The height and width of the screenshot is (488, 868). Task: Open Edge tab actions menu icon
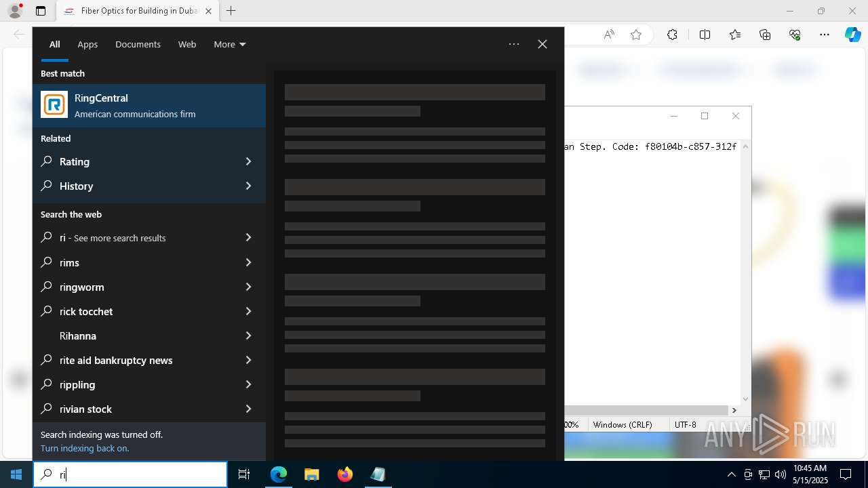pyautogui.click(x=41, y=11)
